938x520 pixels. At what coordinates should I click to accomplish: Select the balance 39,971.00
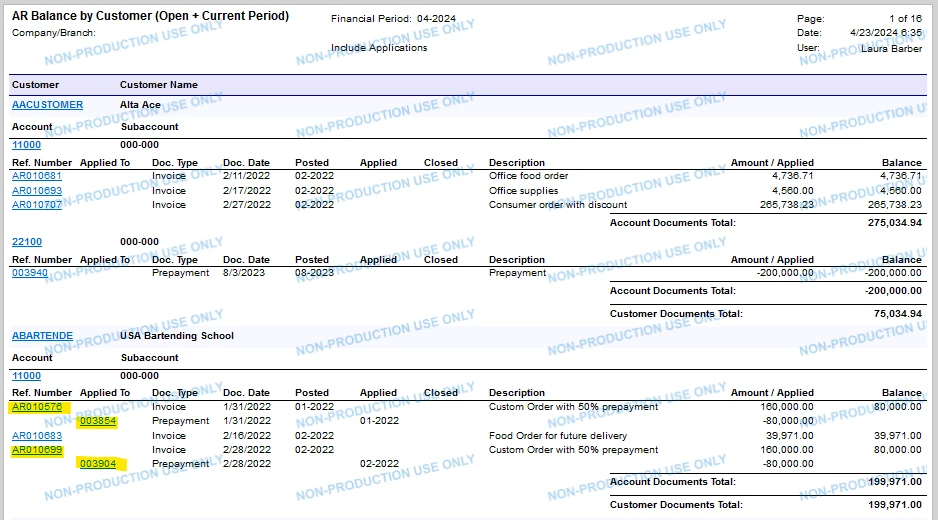[897, 436]
